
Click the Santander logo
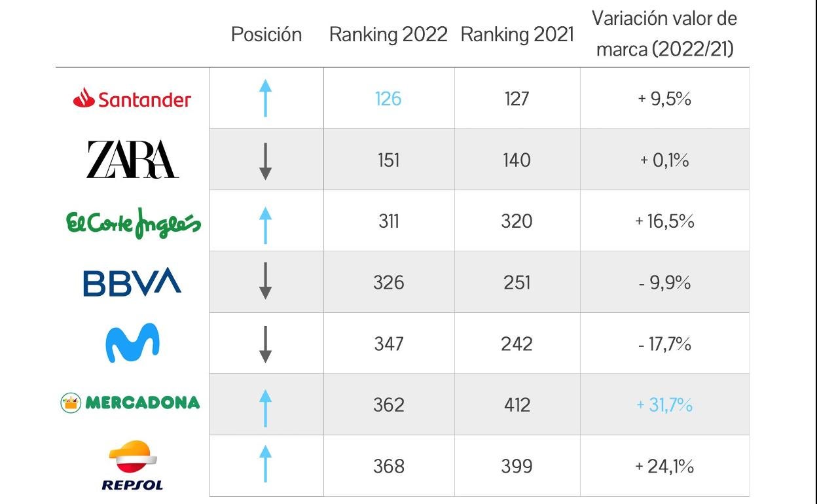coord(132,99)
